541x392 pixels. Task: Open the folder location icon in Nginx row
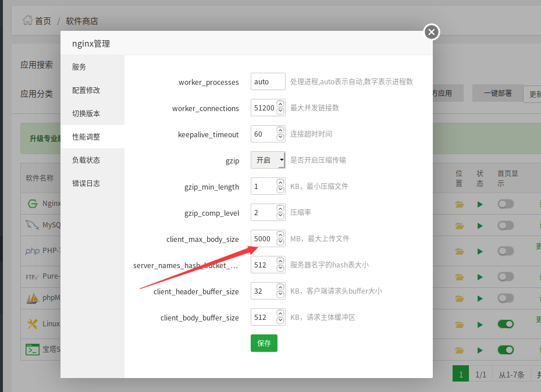point(460,204)
